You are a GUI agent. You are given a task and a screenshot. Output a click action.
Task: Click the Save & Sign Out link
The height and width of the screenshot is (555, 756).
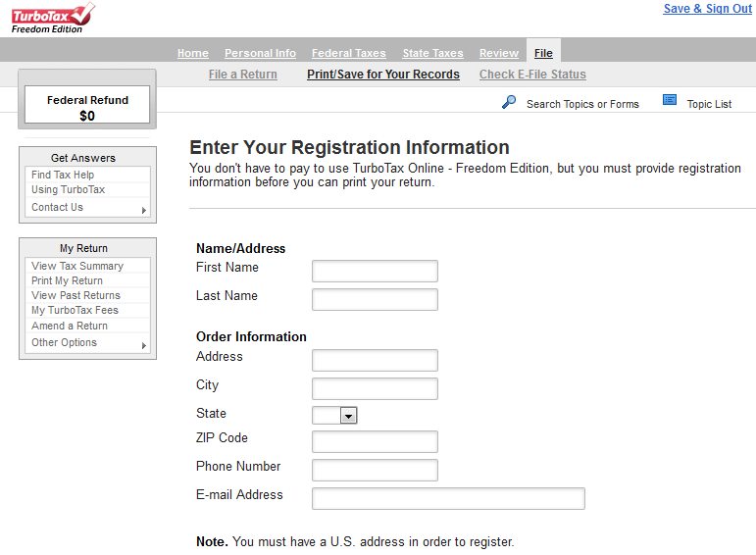pyautogui.click(x=707, y=9)
